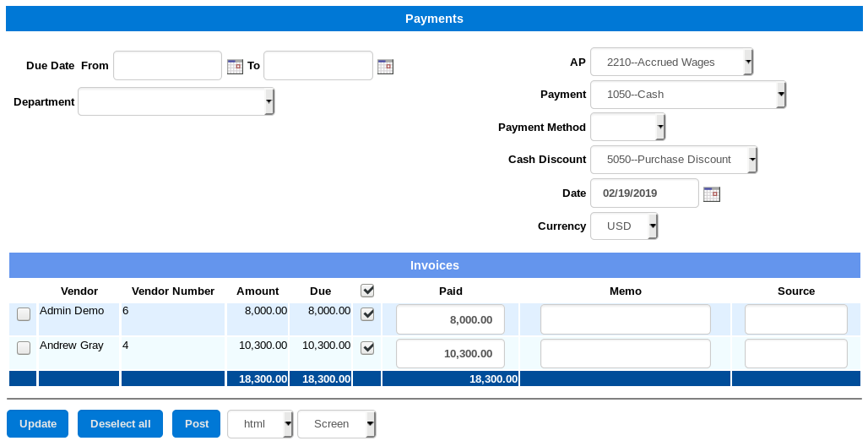Click the Paid field with 8,000.00
This screenshot has width=868, height=441.
point(451,319)
